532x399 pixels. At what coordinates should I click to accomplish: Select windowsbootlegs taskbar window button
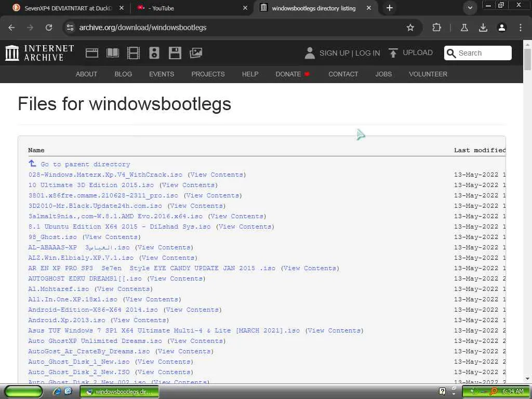point(119,392)
